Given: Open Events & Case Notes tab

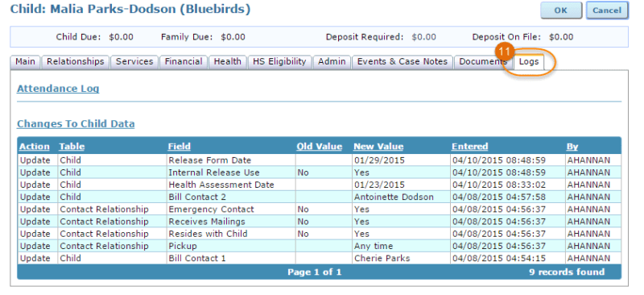Looking at the screenshot, I should [402, 62].
